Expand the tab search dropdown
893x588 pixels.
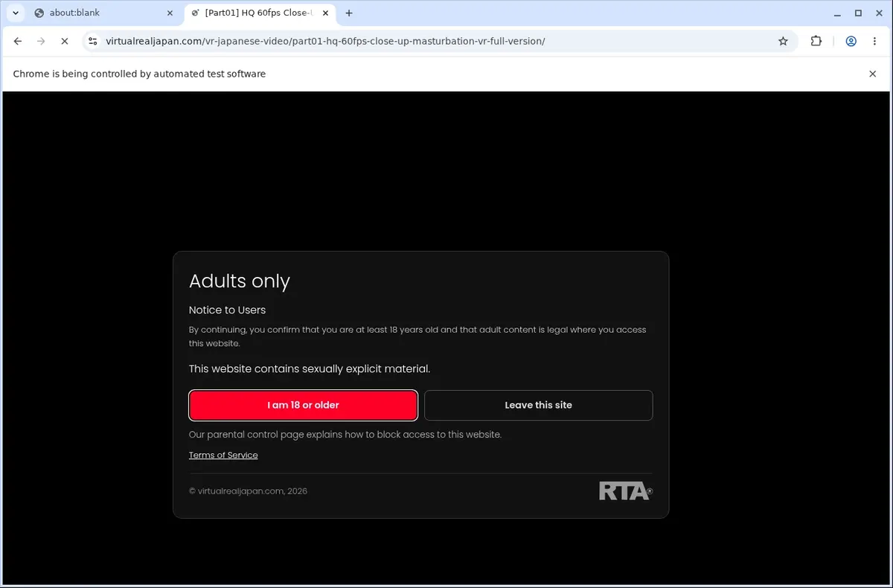pos(16,13)
